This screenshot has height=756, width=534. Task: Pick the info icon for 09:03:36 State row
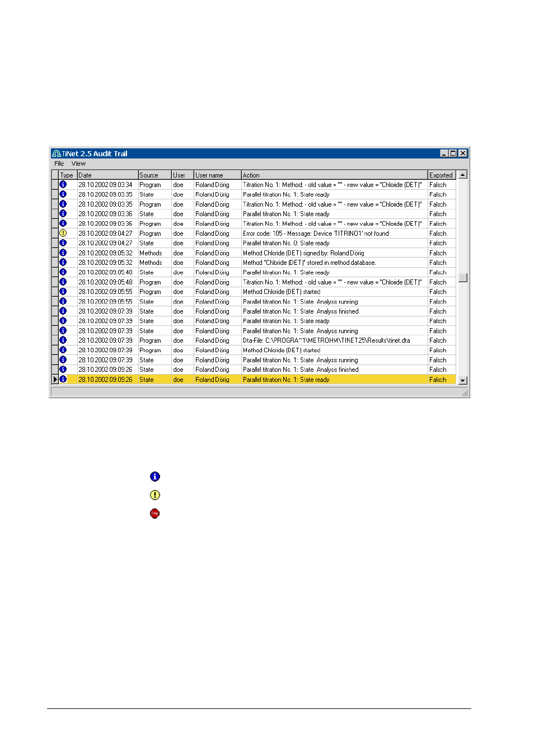click(x=63, y=213)
